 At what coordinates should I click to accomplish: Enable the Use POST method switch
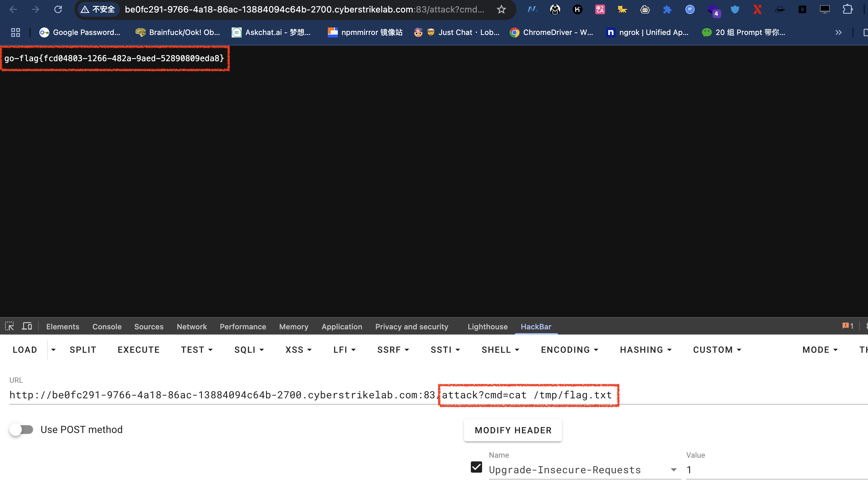[21, 430]
